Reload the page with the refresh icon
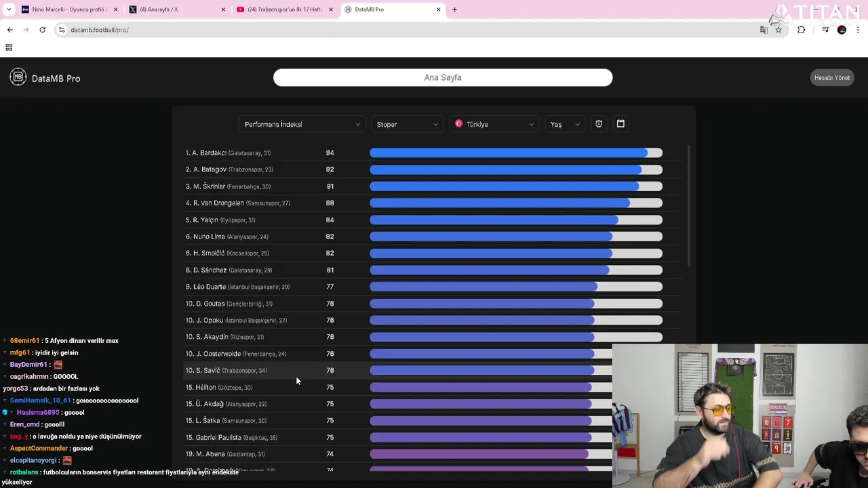 (42, 30)
